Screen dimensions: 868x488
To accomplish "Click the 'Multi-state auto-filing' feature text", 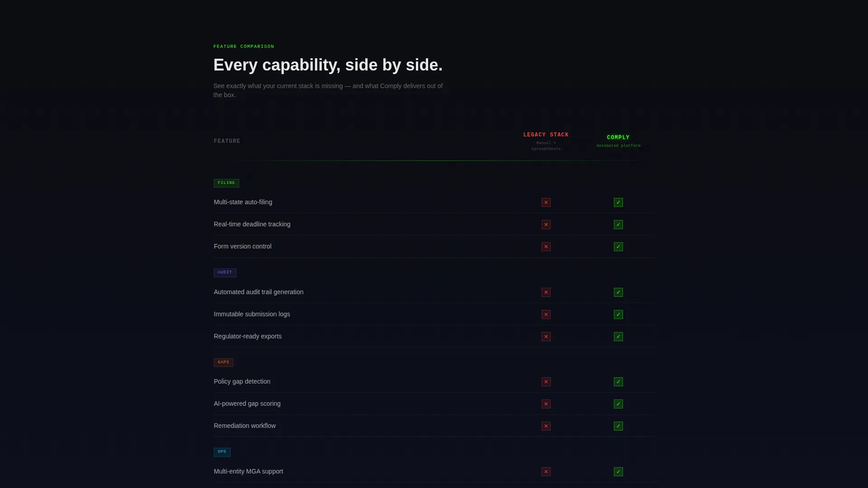I will [243, 202].
